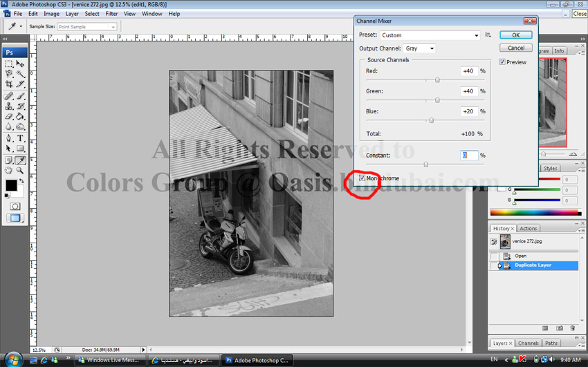Click the swap foreground/background colors icon
588x367 pixels.
[21, 181]
